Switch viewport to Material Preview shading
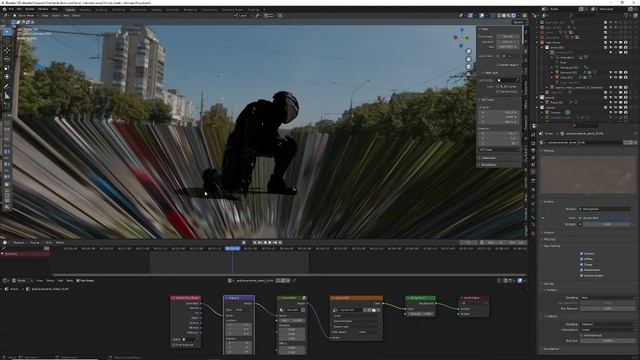The height and width of the screenshot is (360, 640). tap(509, 16)
